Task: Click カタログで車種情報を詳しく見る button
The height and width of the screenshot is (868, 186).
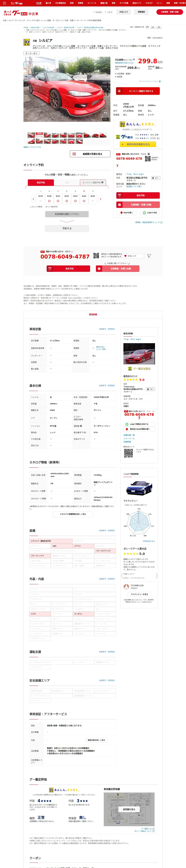Action: [x=73, y=514]
